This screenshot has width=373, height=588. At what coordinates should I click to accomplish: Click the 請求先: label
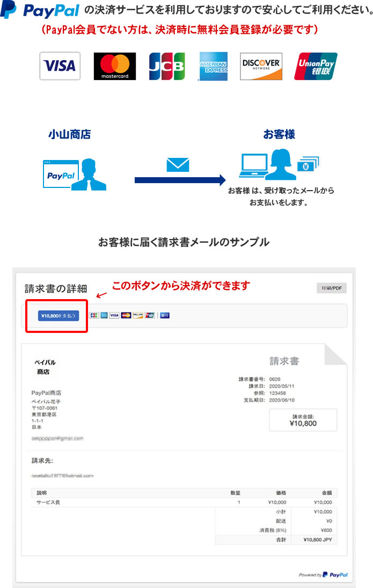point(42,461)
